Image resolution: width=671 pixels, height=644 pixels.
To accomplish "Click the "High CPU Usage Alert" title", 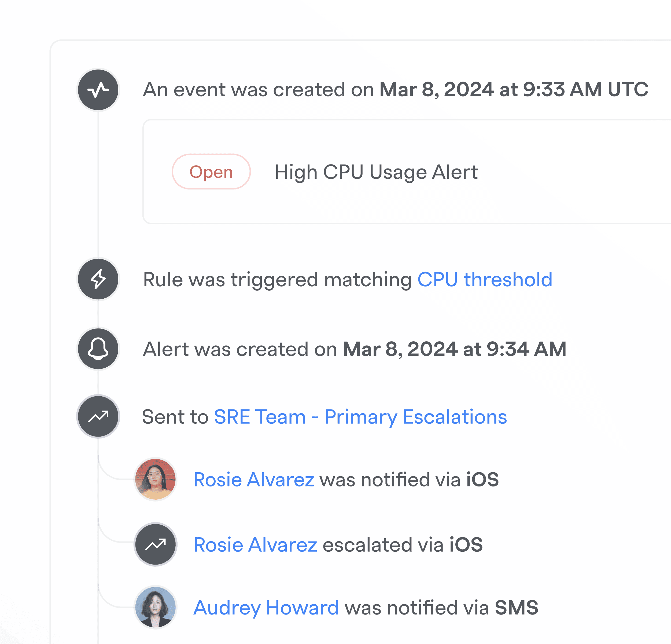I will 376,172.
